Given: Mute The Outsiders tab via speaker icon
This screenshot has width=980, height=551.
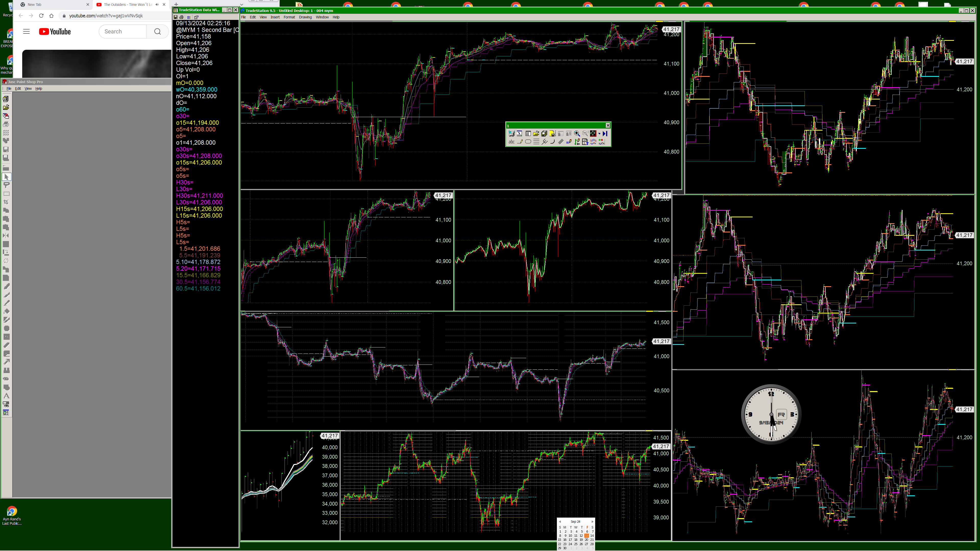Looking at the screenshot, I should tap(157, 5).
